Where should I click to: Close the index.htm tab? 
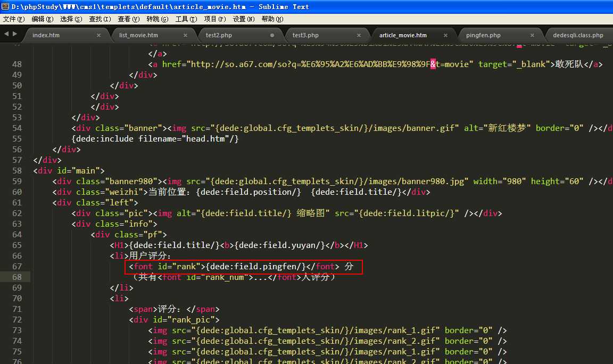point(98,35)
